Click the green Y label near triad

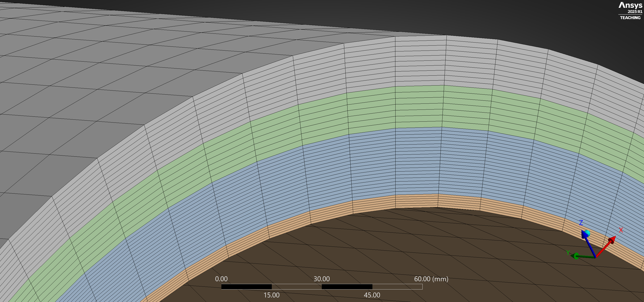coord(568,253)
